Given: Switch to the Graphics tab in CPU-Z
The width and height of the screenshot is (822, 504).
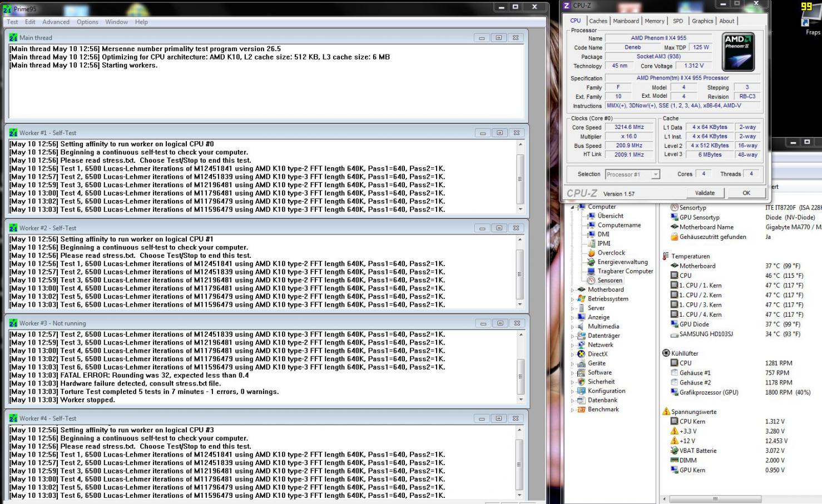Looking at the screenshot, I should click(x=702, y=21).
